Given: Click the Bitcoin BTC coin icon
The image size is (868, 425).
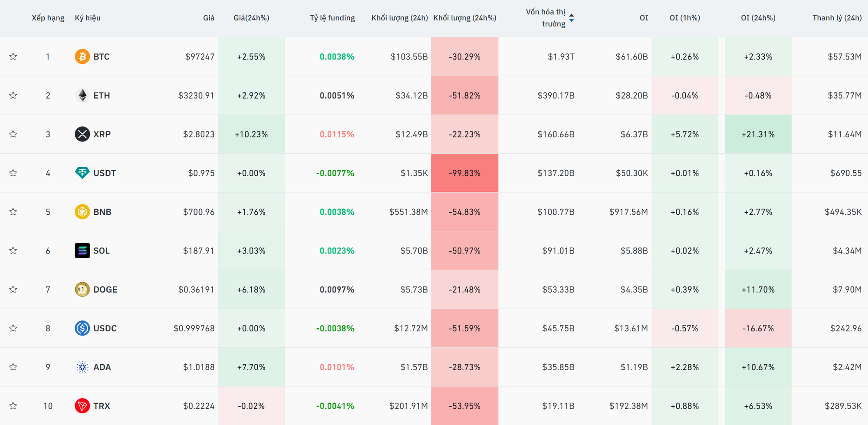Looking at the screenshot, I should pyautogui.click(x=82, y=56).
